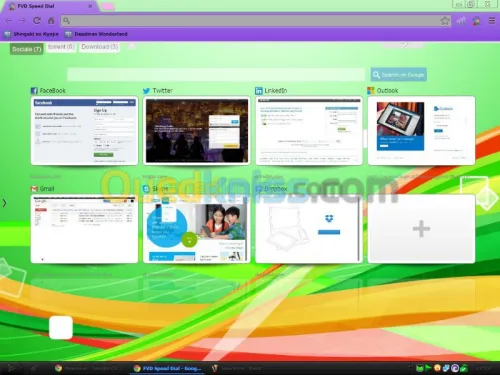Bookmark this page with the star icon
Viewport: 500px width, 375px height.
445,21
